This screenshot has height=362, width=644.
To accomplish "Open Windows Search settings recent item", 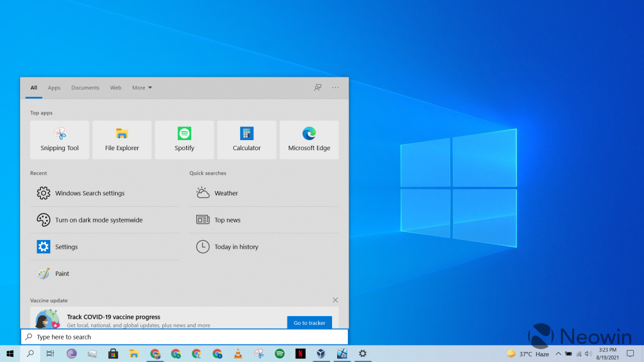I will [105, 193].
